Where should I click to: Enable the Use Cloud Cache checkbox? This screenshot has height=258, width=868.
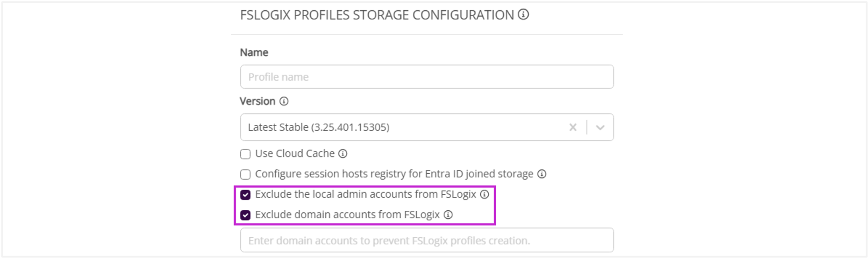click(x=246, y=154)
